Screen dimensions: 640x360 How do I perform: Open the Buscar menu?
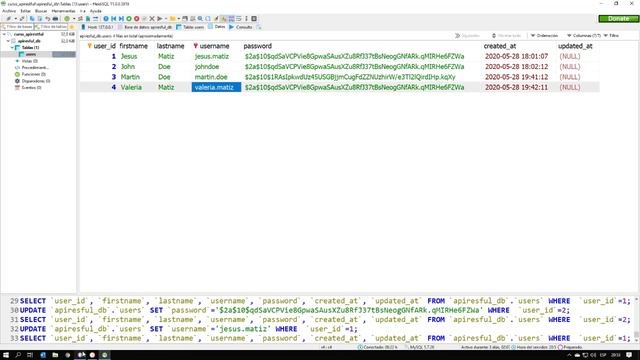41,11
